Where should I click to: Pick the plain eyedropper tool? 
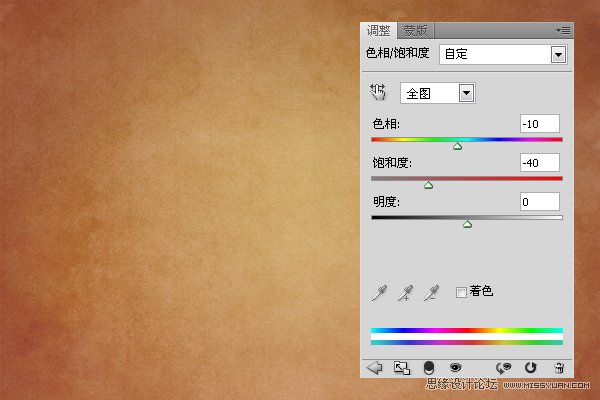coord(378,292)
